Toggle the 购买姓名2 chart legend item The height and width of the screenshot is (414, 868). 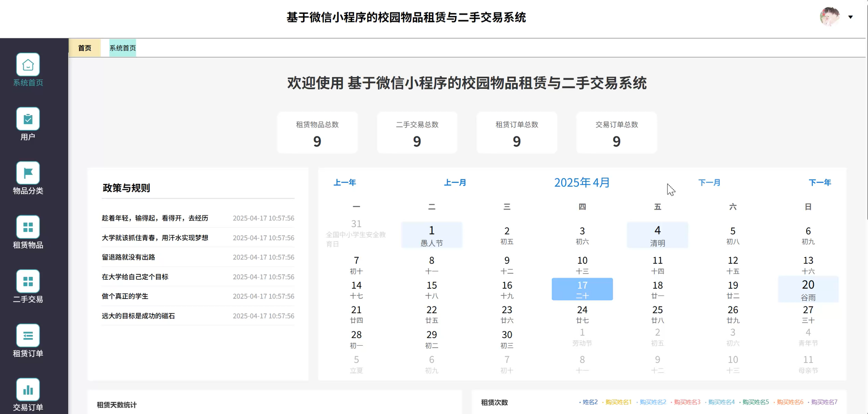(x=651, y=402)
